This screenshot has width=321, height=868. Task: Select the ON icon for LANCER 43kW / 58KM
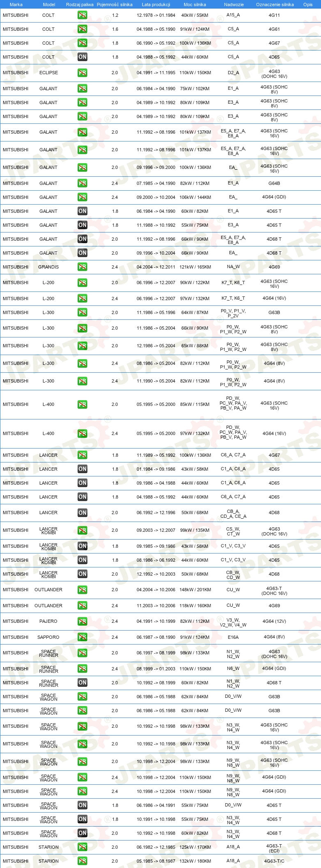point(83,469)
